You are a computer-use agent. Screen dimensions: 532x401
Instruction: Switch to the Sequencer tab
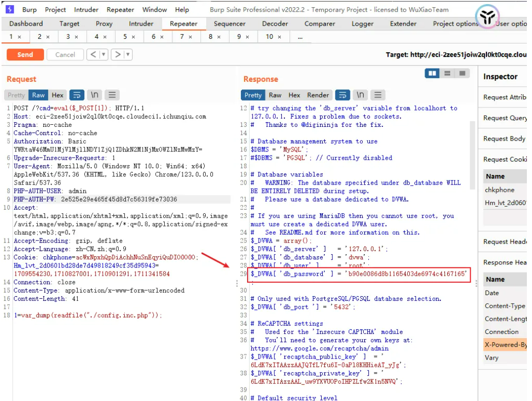(x=229, y=24)
